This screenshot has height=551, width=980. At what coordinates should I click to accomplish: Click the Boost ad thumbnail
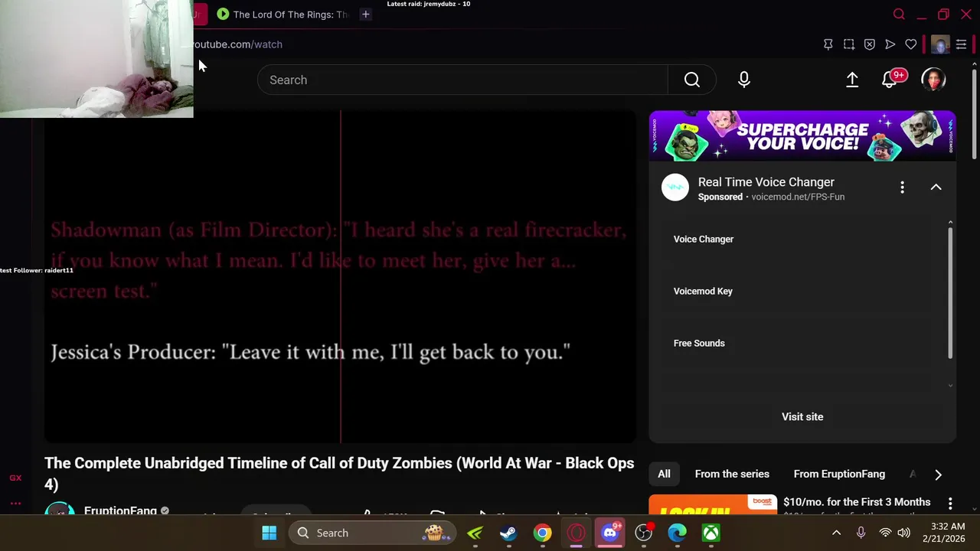click(713, 505)
